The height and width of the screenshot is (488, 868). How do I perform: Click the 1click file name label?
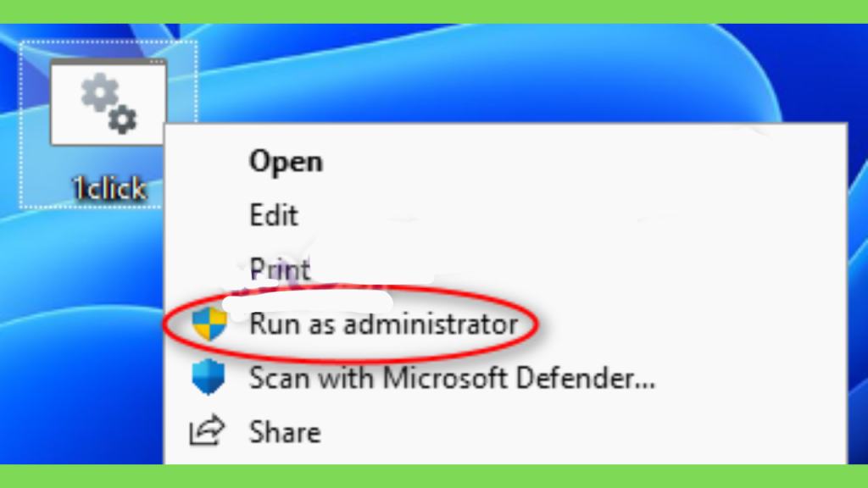[x=109, y=189]
